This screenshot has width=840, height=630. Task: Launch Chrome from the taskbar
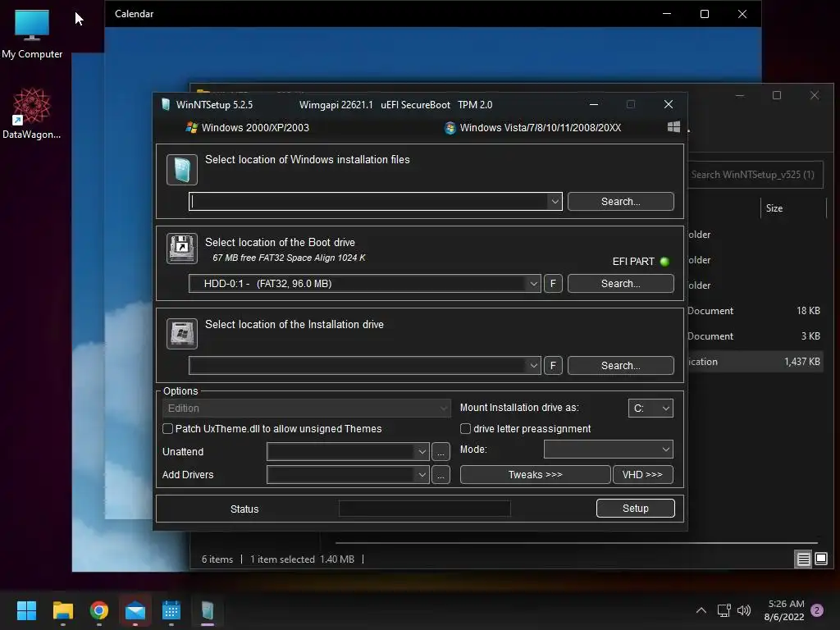pyautogui.click(x=99, y=610)
